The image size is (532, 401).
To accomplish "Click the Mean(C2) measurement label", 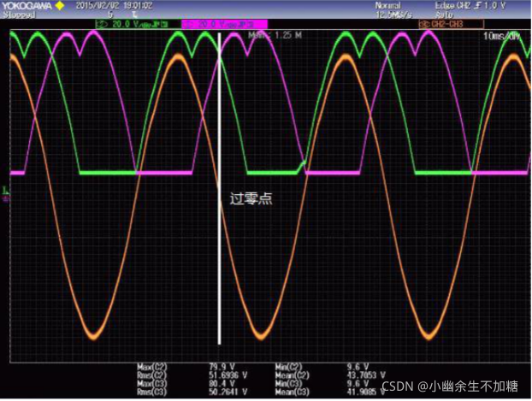I will coord(293,375).
